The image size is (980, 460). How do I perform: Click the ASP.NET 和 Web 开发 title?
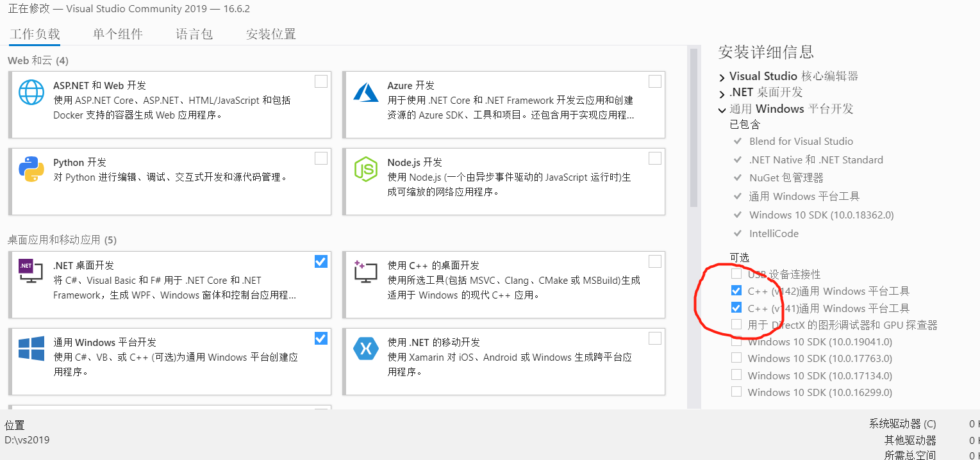(x=100, y=85)
